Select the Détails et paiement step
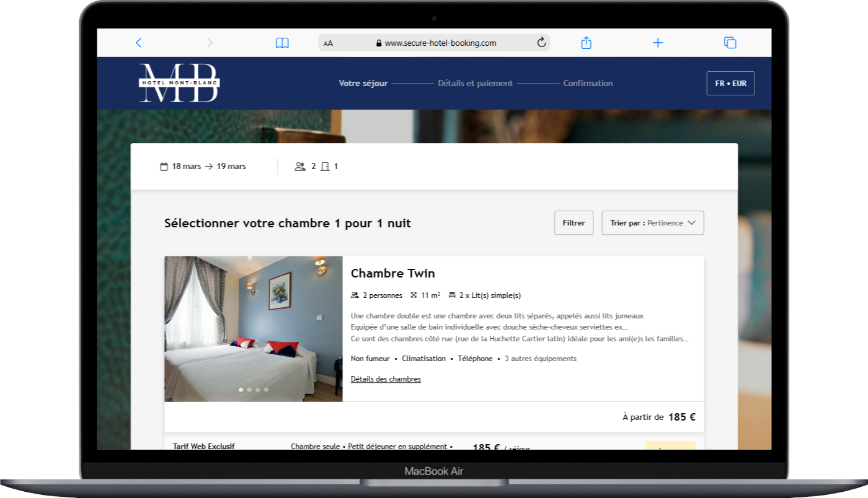Screen dimensions: 868x498 coord(476,84)
